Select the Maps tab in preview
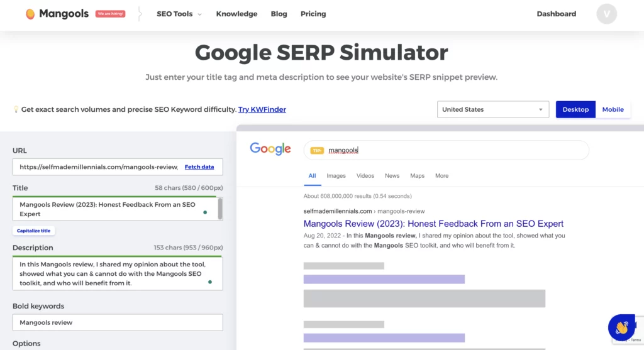644x350 pixels. coord(417,175)
